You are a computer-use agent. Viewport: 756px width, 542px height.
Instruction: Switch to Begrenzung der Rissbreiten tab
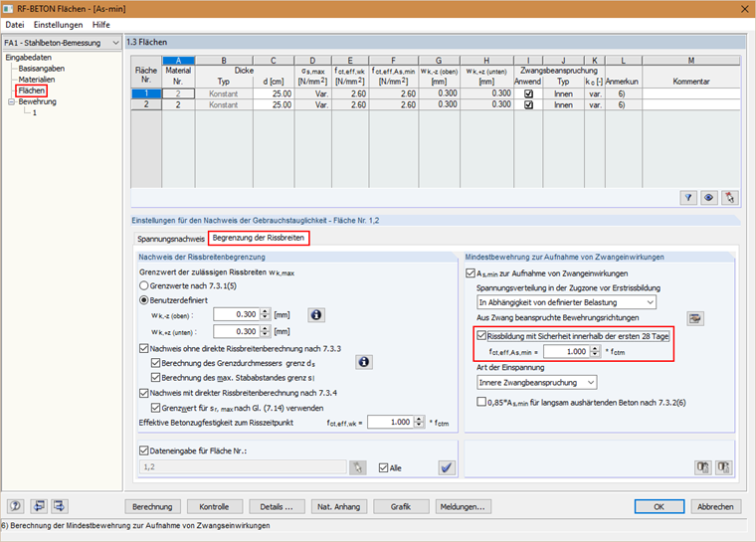[259, 238]
